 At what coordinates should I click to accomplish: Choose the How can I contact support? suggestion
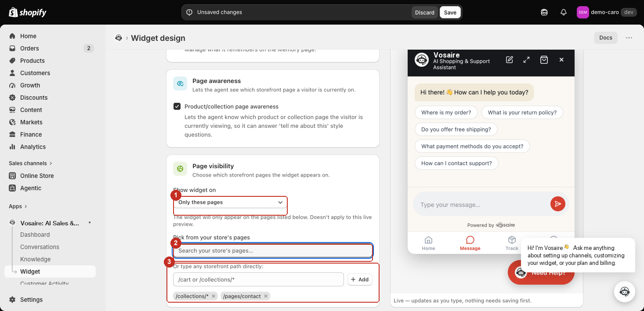pos(456,163)
